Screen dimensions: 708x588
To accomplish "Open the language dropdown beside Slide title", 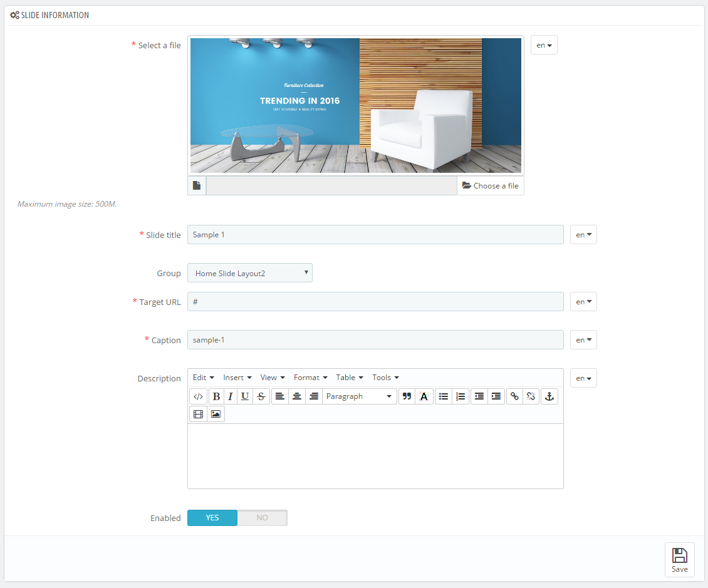I will 583,235.
